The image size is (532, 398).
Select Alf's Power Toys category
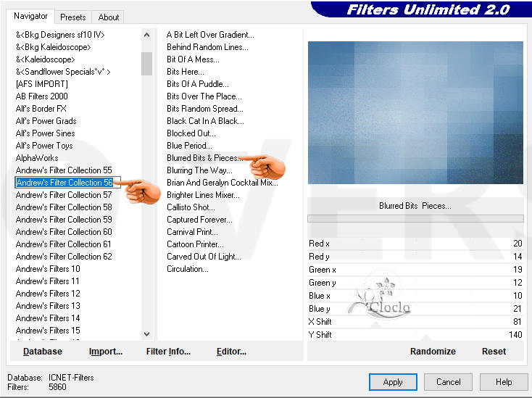44,146
